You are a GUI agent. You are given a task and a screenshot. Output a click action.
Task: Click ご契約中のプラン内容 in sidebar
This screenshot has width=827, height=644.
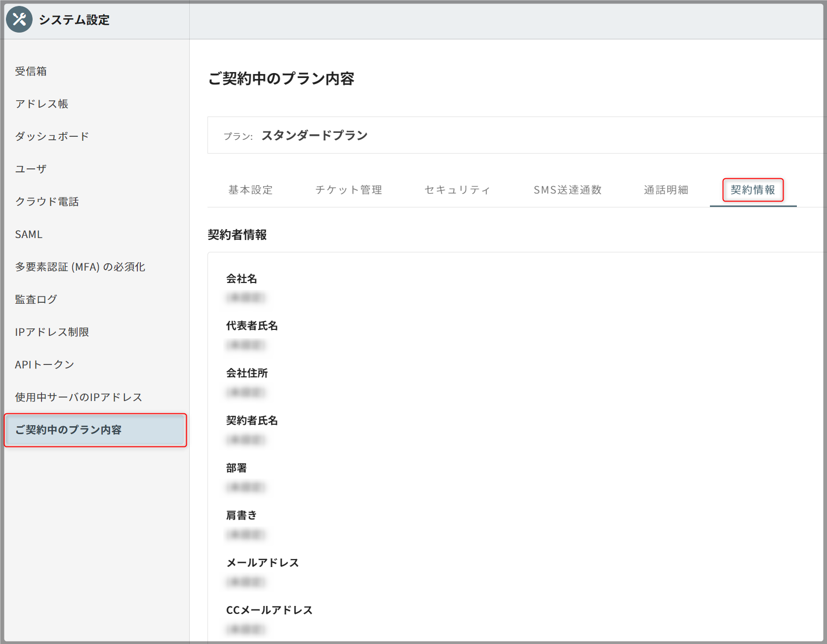point(68,430)
